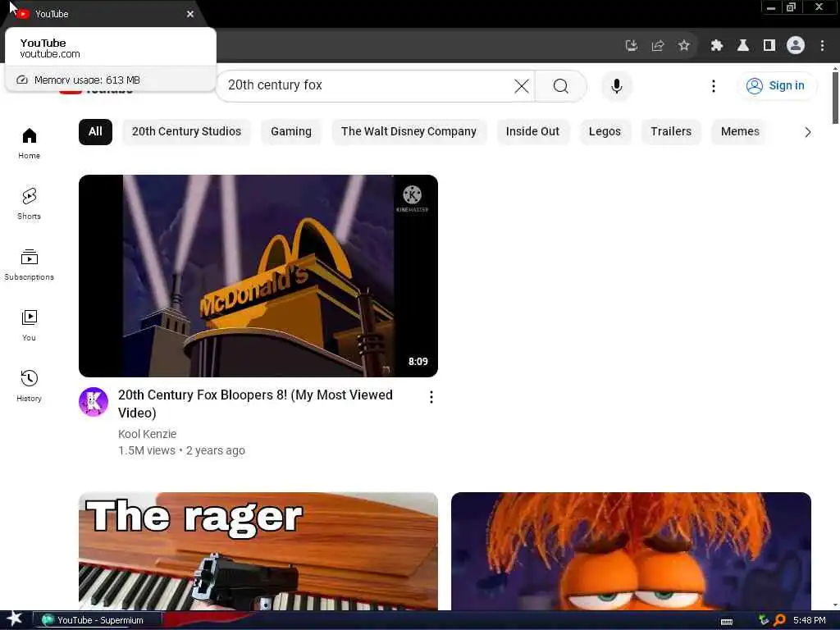
Task: Click the taskbar start star icon
Action: 14,619
